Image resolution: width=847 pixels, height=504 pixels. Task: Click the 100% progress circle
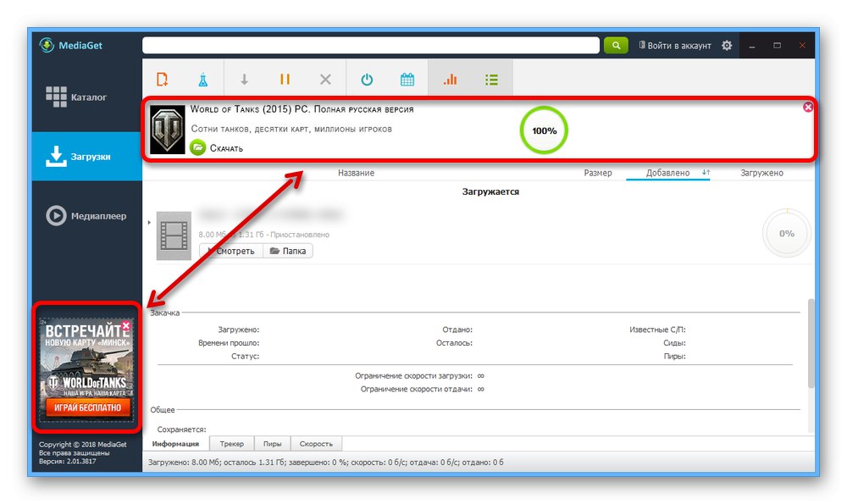(x=544, y=130)
